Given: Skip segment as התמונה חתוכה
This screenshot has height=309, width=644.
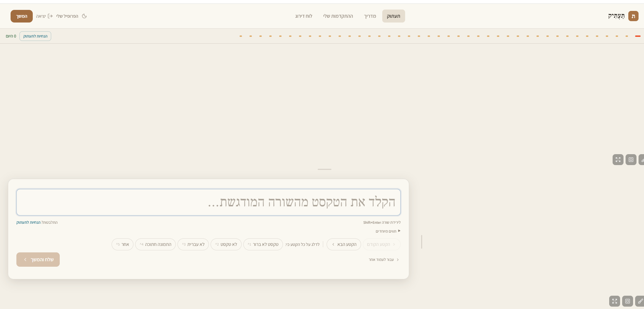Looking at the screenshot, I should 155,244.
